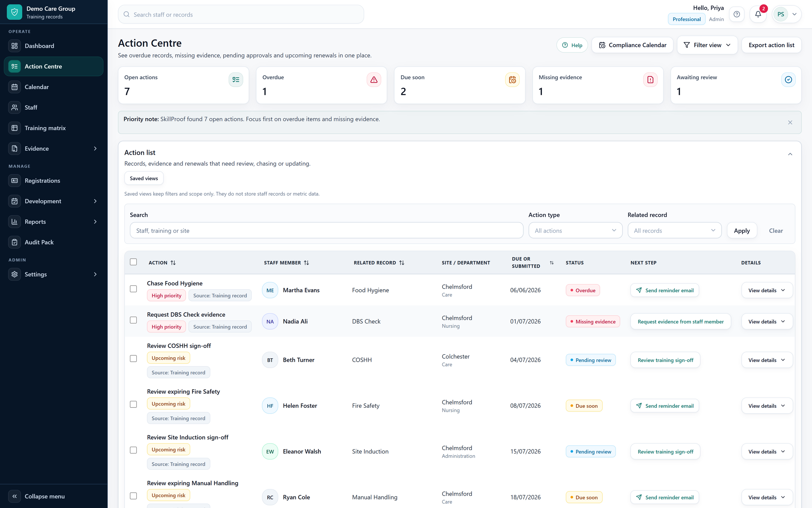Review training sign-off for Beth Turner
The width and height of the screenshot is (812, 508).
click(x=665, y=360)
